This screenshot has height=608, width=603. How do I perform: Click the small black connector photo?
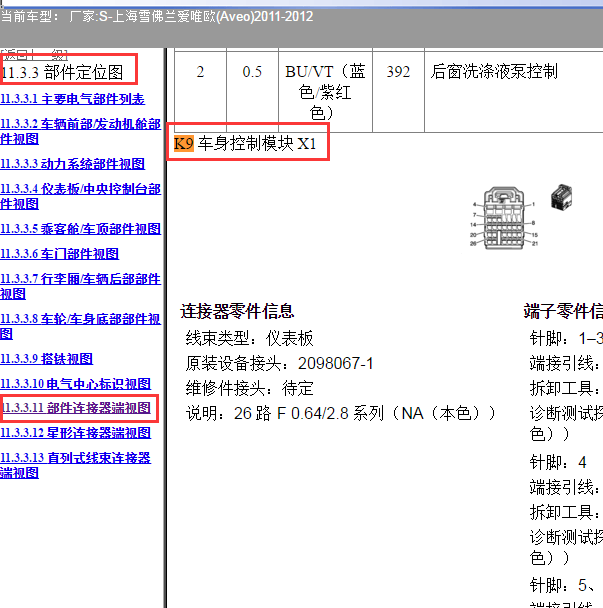pos(562,197)
